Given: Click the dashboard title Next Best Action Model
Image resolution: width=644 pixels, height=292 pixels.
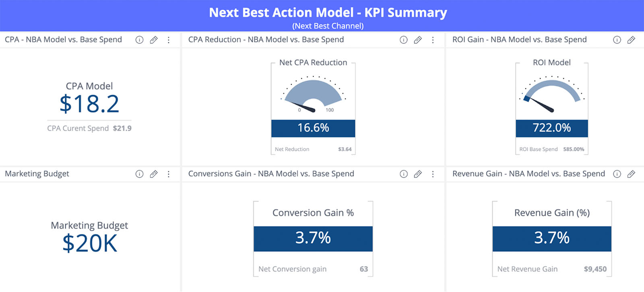Looking at the screenshot, I should pos(327,12).
